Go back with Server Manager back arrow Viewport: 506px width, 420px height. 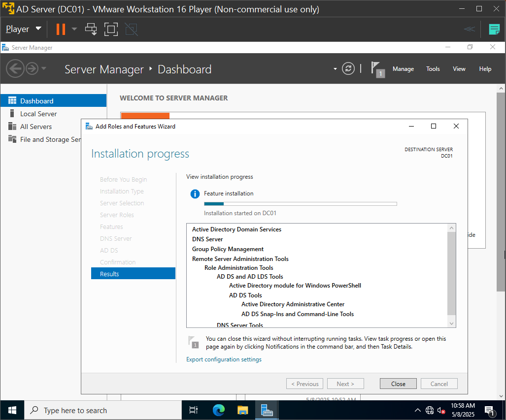click(x=15, y=68)
